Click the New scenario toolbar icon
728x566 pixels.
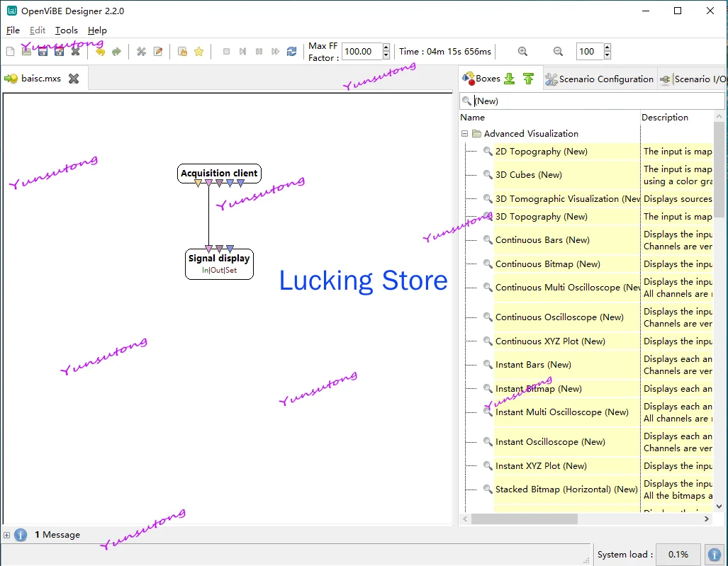[10, 52]
